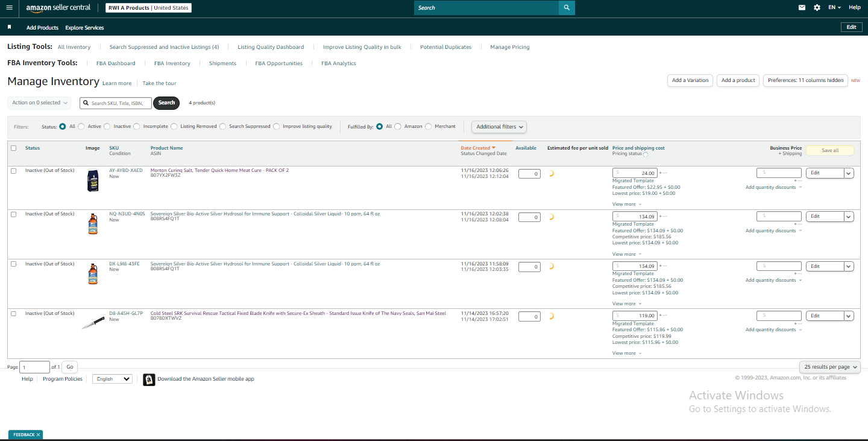
Task: Select the Incomplete status radio
Action: pos(137,127)
